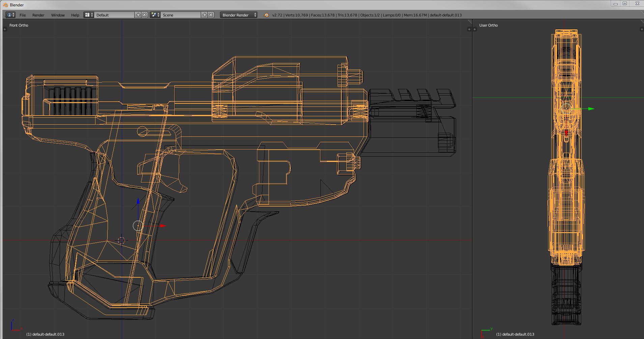
Task: Add a new scene
Action: click(204, 15)
